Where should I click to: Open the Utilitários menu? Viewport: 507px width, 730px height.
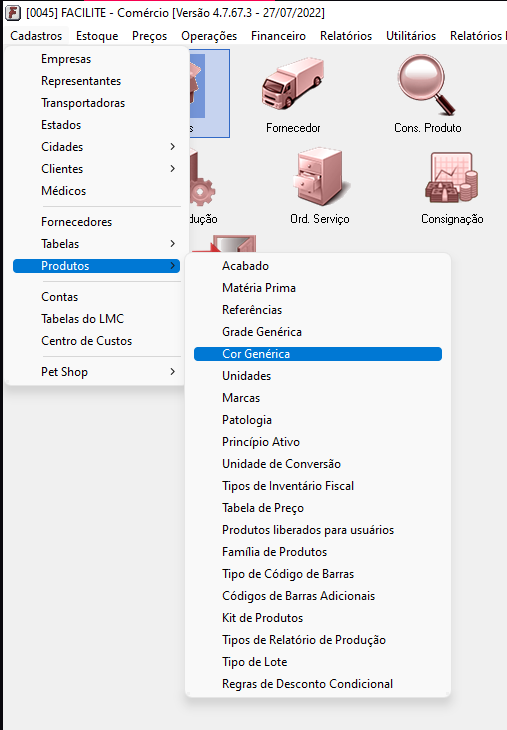[411, 36]
